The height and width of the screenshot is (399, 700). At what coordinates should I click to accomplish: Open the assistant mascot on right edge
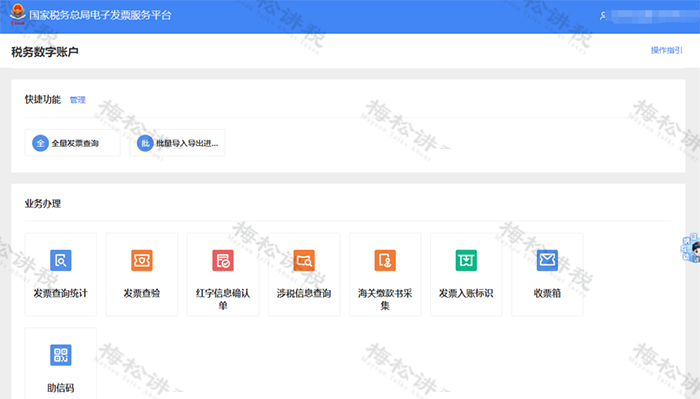[691, 248]
